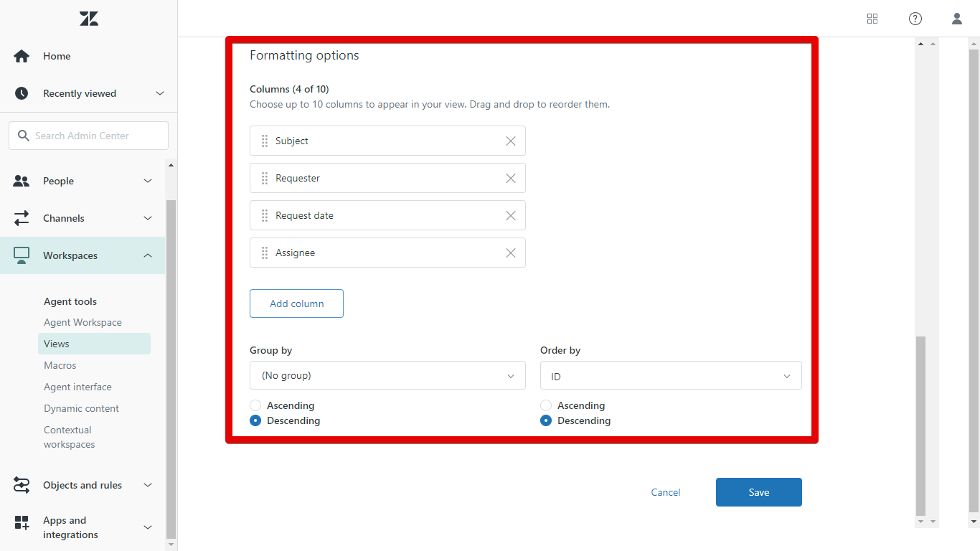Expand Apps and integrations chevron
The width and height of the screenshot is (980, 551).
coord(148,527)
